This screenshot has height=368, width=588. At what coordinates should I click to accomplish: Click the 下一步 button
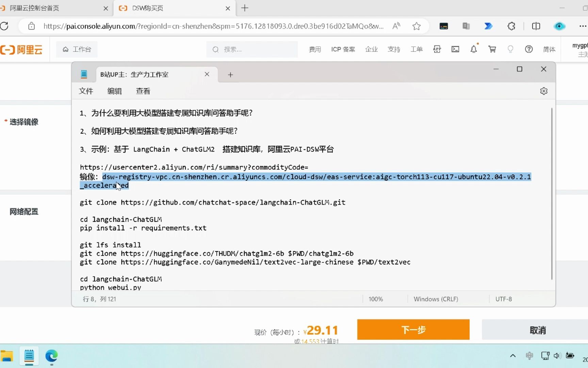click(x=413, y=329)
